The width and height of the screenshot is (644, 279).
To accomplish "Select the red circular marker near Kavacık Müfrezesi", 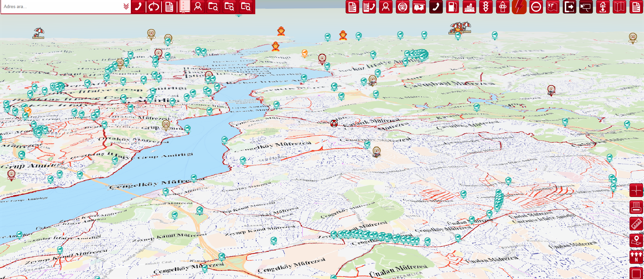I will click(x=334, y=123).
